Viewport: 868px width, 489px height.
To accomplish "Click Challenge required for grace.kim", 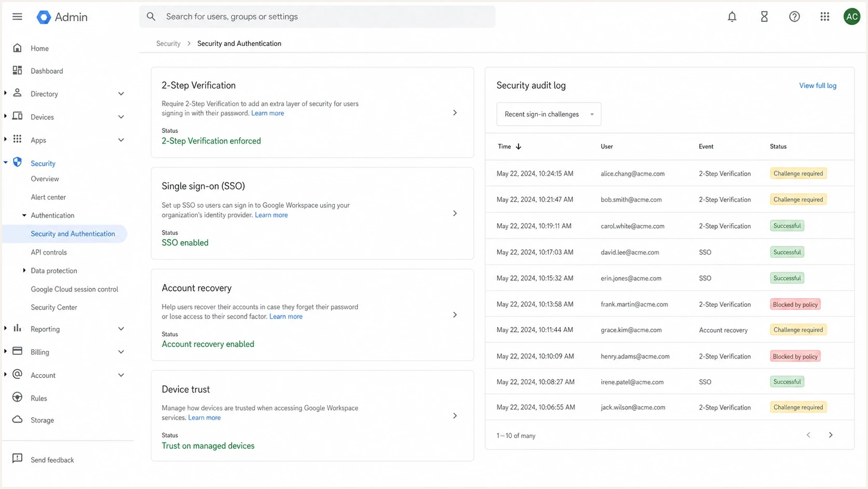I will [798, 330].
